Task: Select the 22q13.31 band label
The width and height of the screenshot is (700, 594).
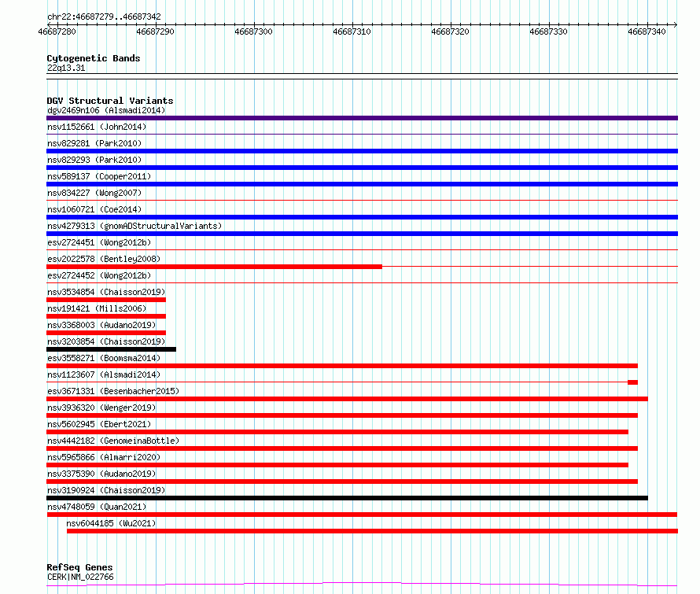Action: click(x=66, y=68)
